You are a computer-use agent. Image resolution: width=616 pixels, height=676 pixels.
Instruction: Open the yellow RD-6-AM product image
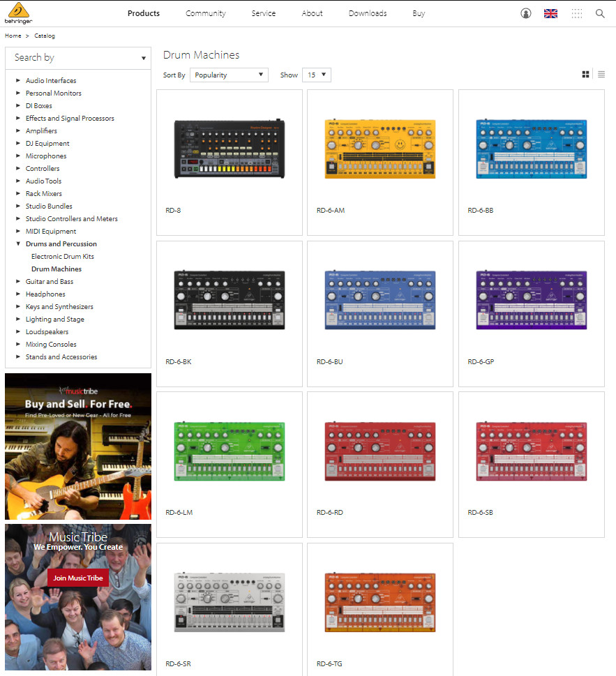(380, 149)
